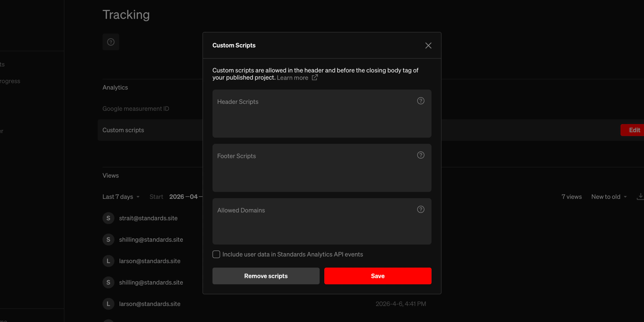The width and height of the screenshot is (644, 322).
Task: Open the Header Scripts help tooltip
Action: coord(420,101)
